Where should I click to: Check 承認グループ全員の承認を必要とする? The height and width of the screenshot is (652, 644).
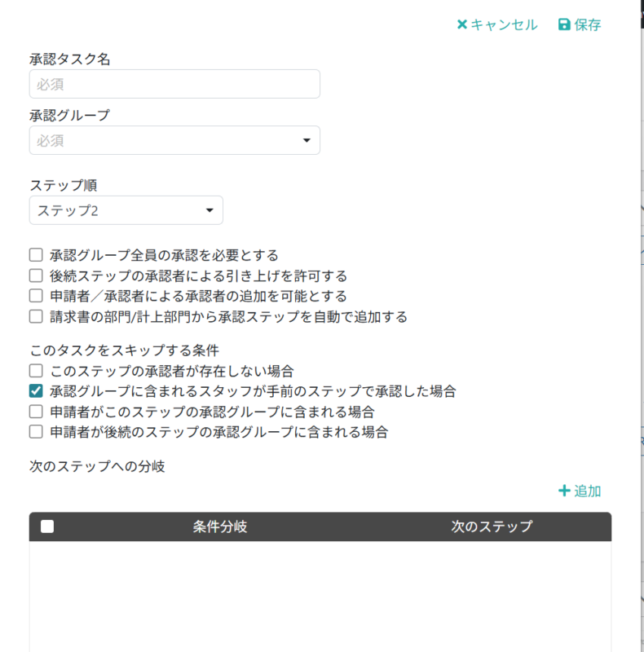(x=36, y=255)
